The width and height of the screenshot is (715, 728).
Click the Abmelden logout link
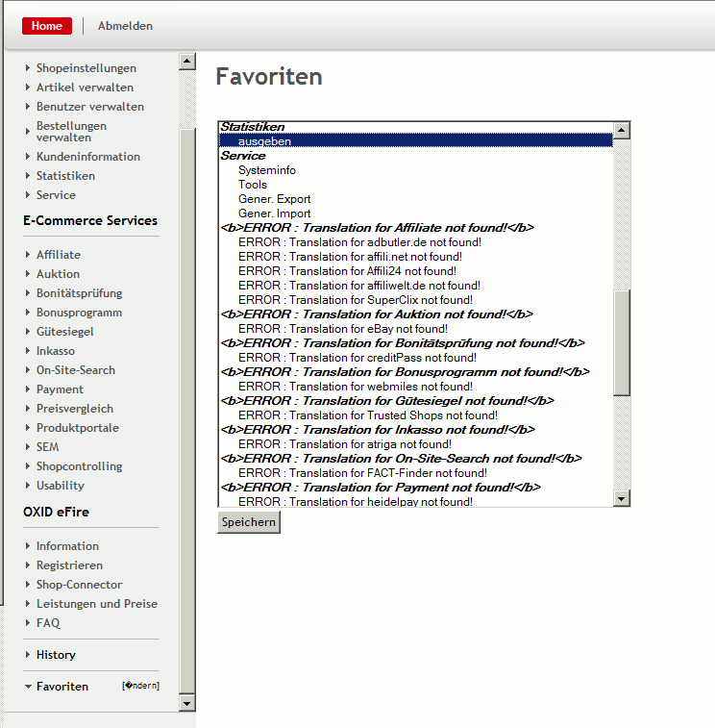125,26
